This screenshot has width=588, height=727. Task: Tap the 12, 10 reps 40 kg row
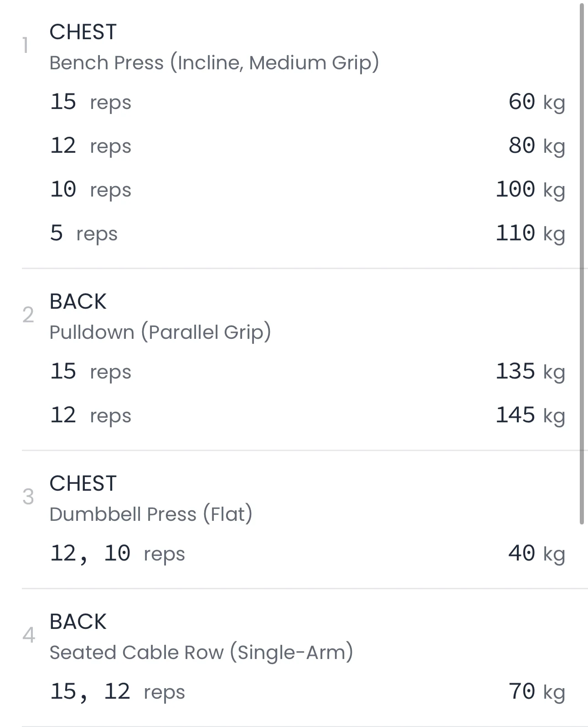coord(307,554)
